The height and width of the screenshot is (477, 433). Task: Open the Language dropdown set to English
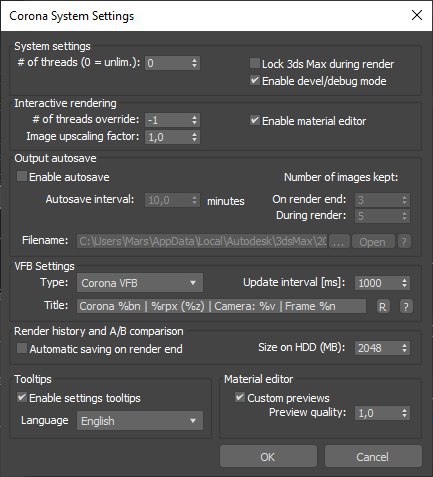point(140,421)
